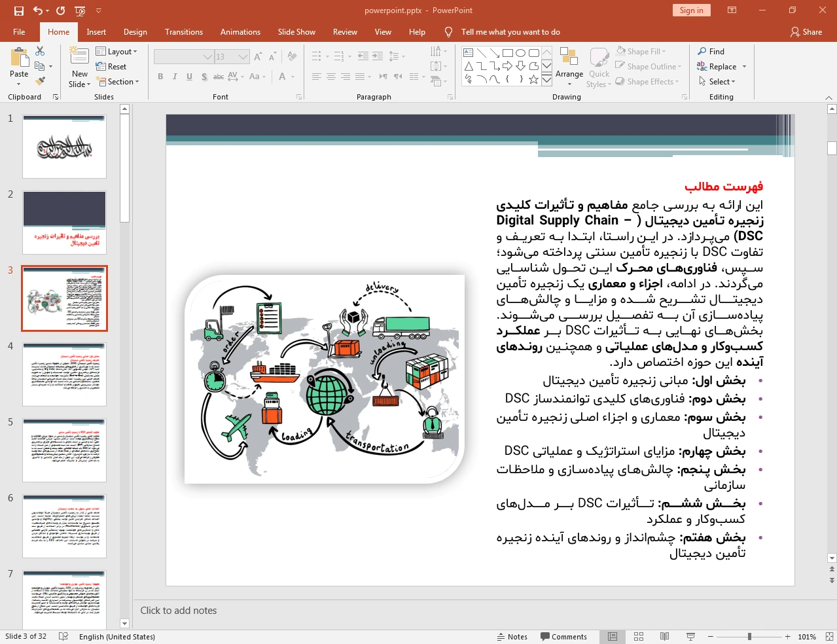The image size is (837, 644).
Task: Open the Section dropdown menu
Action: [118, 82]
